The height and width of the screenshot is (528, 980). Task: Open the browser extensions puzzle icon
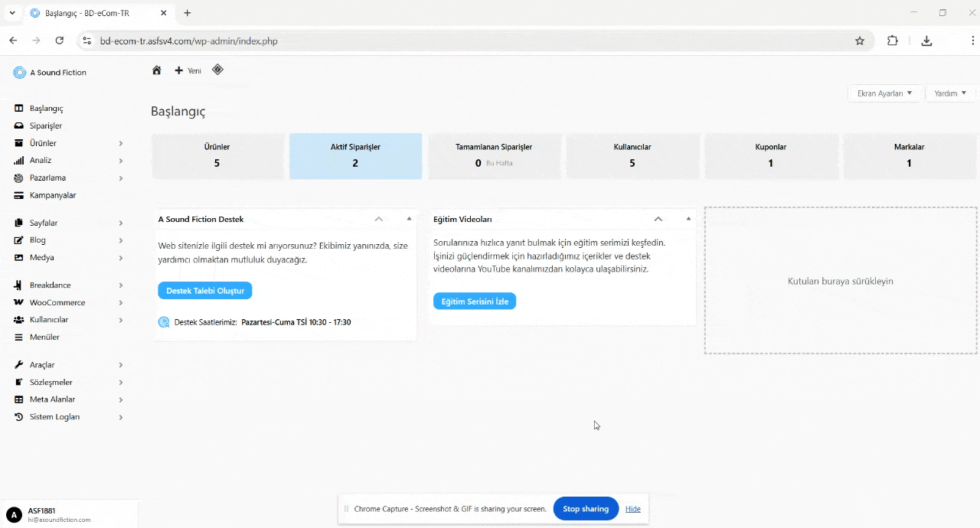click(x=893, y=41)
